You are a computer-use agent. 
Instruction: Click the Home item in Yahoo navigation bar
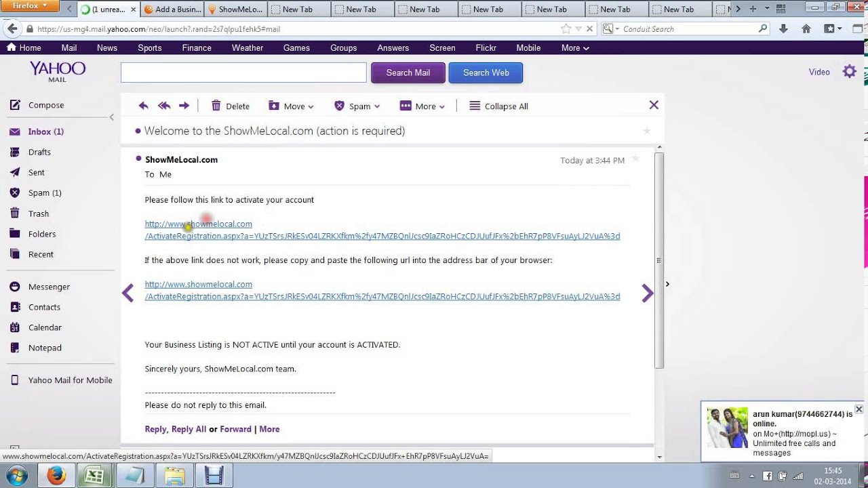click(24, 48)
